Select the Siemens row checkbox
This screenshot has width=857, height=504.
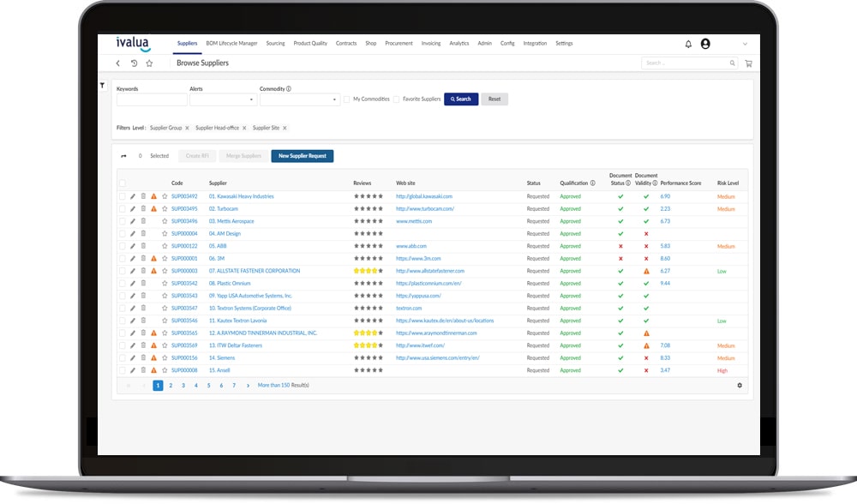coord(123,358)
